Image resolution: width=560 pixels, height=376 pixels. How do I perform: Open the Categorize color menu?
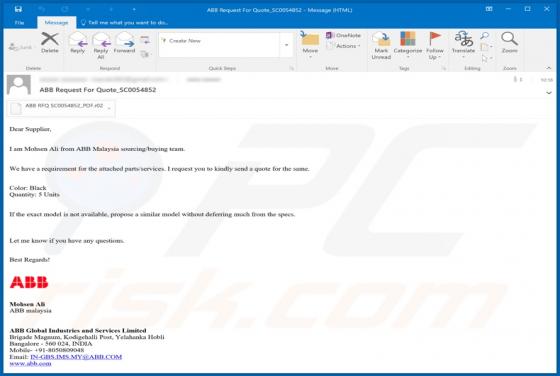pos(408,45)
